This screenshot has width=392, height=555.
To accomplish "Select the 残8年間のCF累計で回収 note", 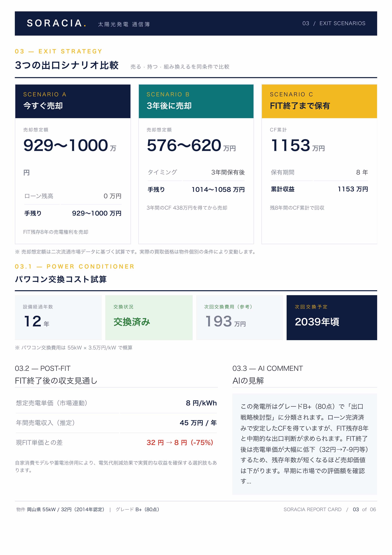I will coord(297,208).
